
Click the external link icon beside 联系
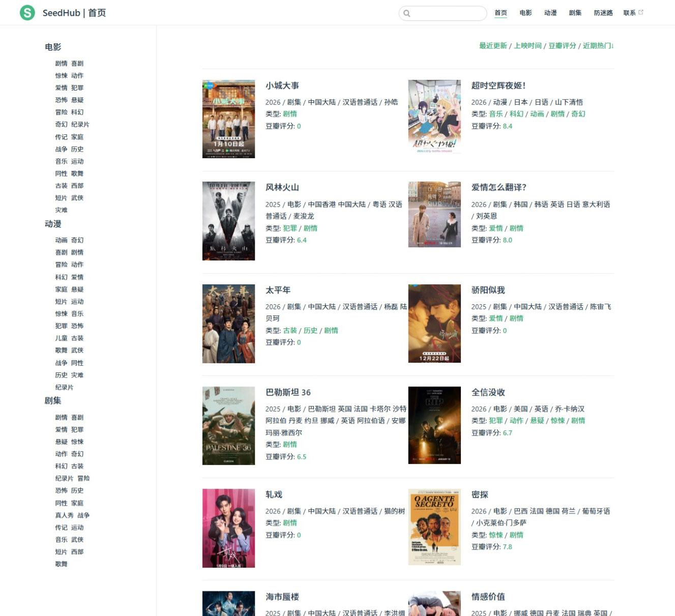click(641, 12)
